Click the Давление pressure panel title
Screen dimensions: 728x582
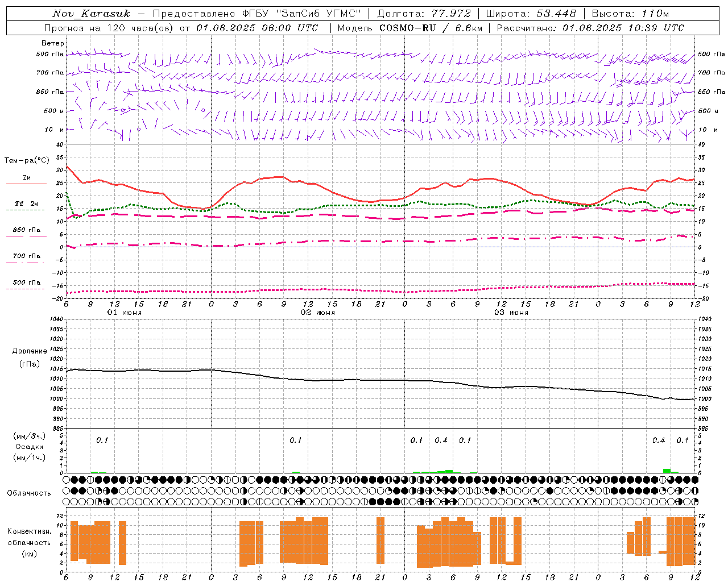point(30,351)
